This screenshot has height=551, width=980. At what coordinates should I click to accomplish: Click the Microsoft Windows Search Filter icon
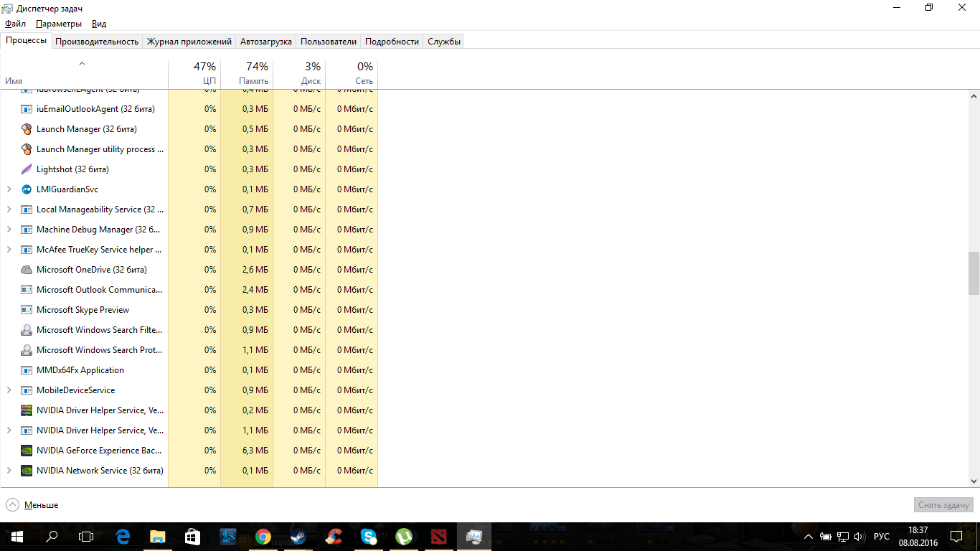coord(27,330)
